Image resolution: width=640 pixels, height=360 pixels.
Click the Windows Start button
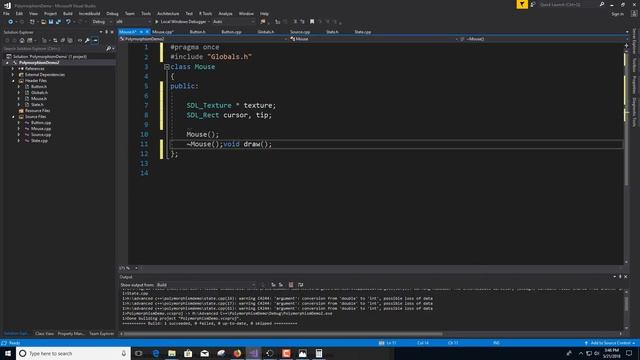pos(8,353)
